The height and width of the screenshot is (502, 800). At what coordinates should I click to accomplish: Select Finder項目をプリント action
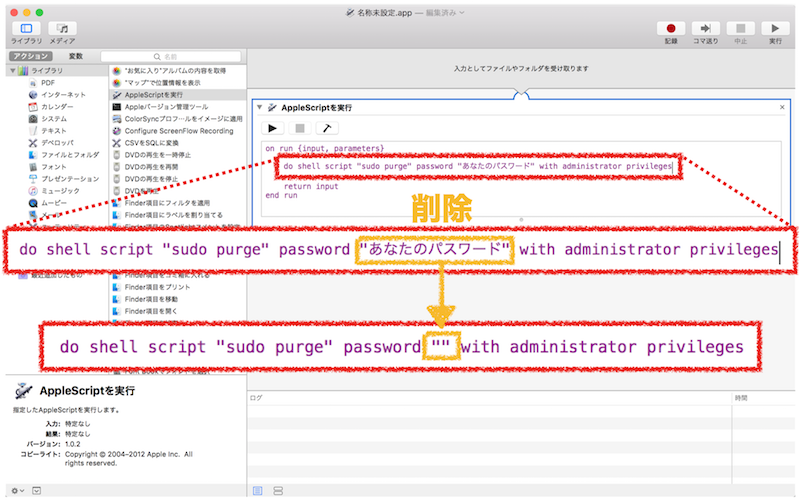(157, 287)
